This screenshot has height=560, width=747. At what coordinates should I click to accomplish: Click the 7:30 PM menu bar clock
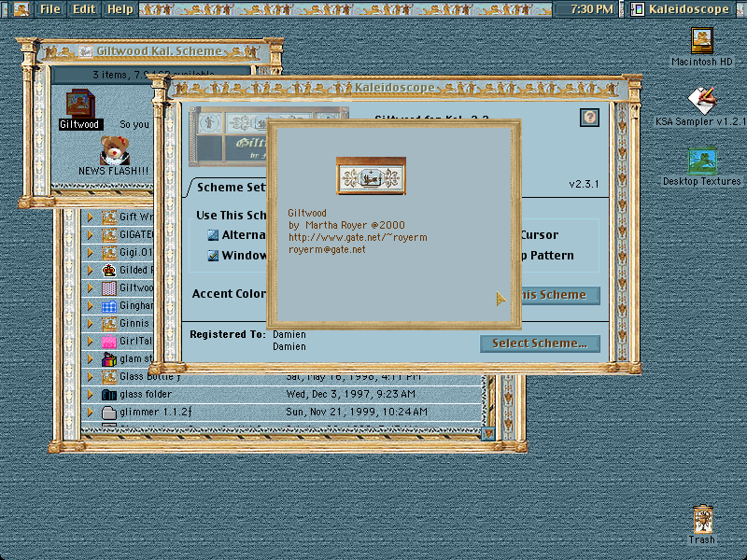click(x=592, y=9)
